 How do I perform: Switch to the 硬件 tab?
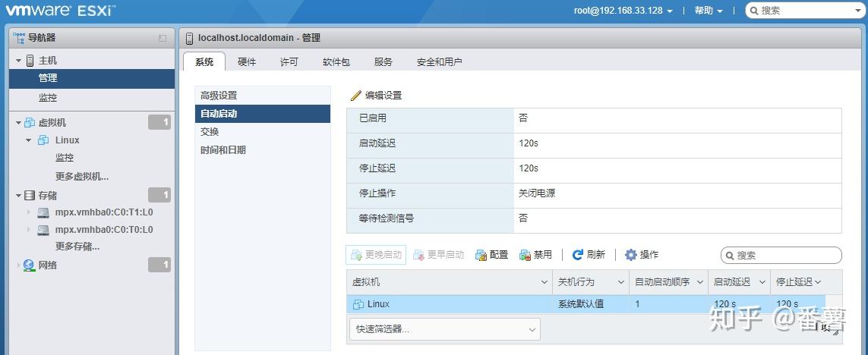point(247,62)
